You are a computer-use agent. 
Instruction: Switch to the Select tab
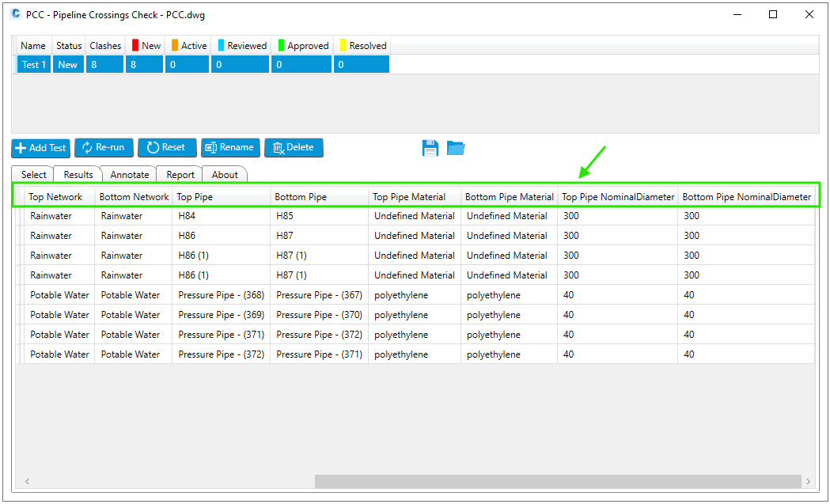click(33, 175)
